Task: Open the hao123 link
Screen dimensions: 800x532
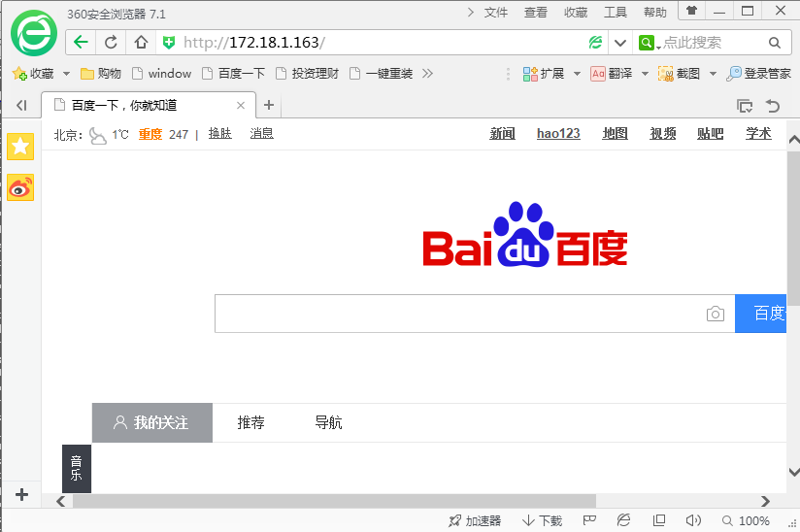Action: pyautogui.click(x=558, y=134)
